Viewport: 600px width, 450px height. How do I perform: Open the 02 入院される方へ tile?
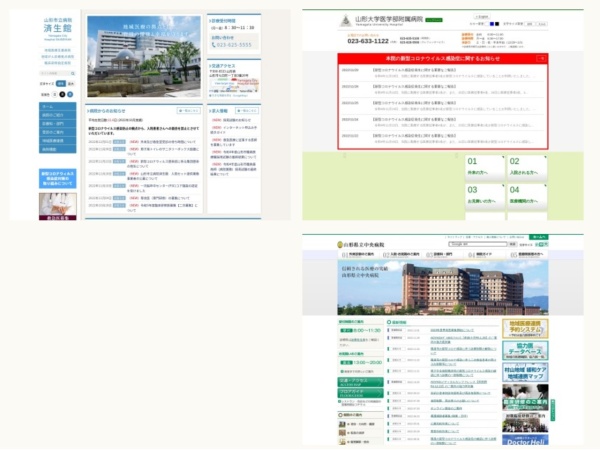(527, 166)
